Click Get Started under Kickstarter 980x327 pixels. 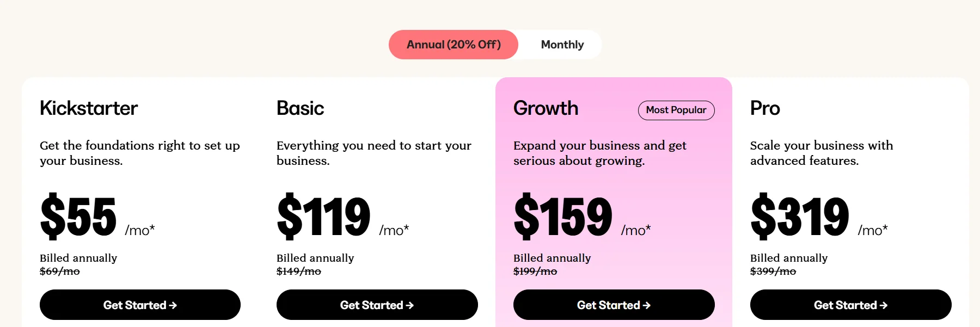(x=140, y=305)
